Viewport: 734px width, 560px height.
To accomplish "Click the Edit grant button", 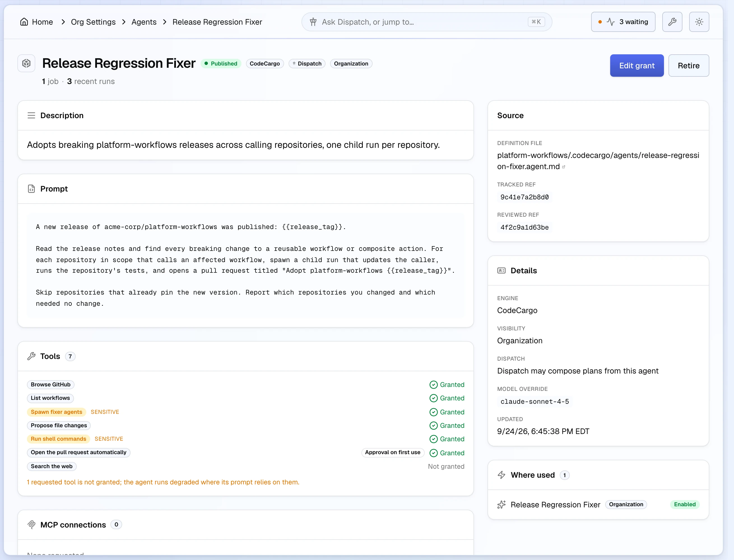I will (637, 66).
